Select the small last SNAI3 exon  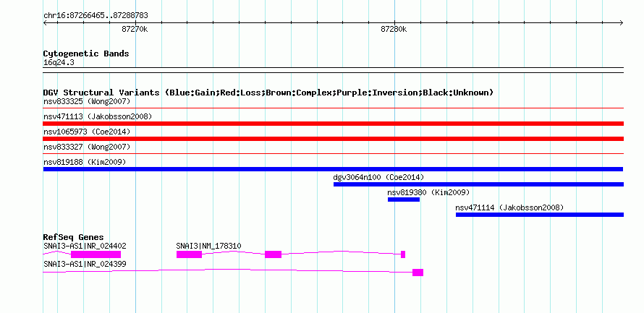coord(403,254)
